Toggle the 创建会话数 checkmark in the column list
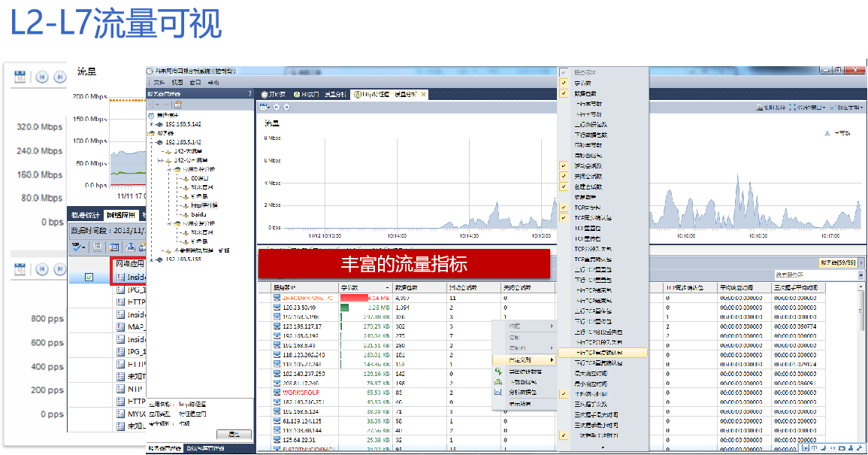Screen dimensions: 868x455 [564, 187]
